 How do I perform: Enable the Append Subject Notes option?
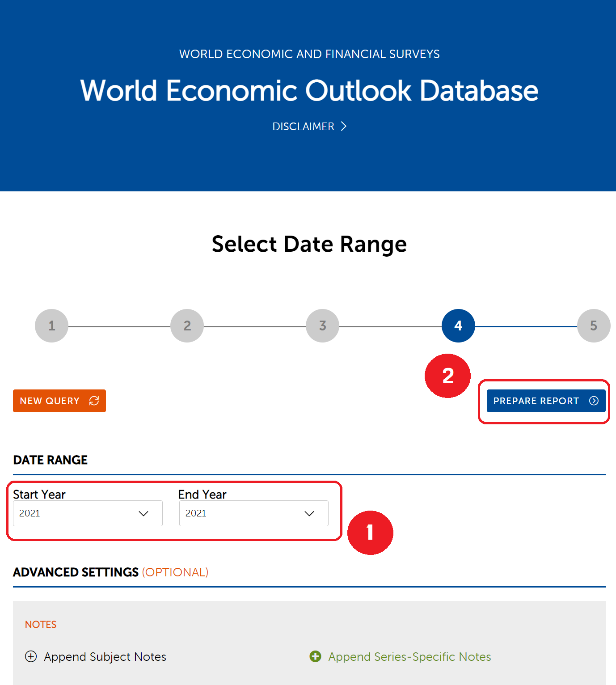pyautogui.click(x=105, y=656)
